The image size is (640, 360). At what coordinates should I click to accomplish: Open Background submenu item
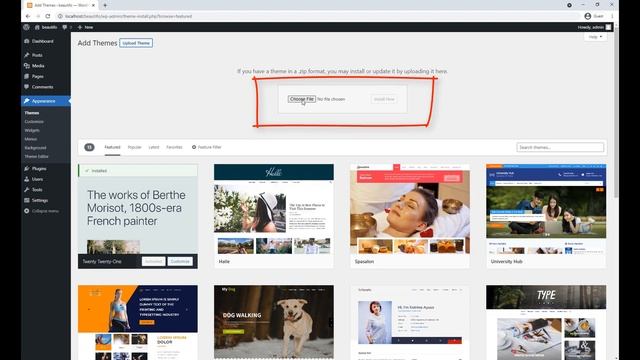[x=35, y=148]
